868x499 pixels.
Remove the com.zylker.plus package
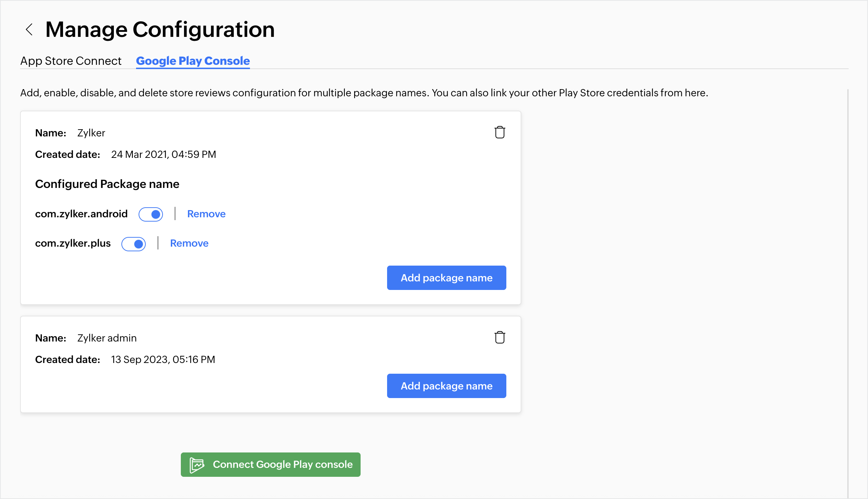189,243
